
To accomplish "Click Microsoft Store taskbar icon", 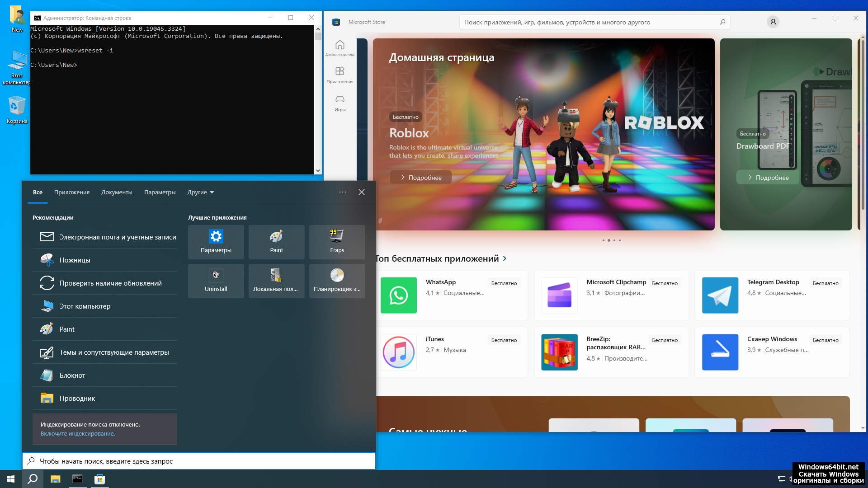I will (x=99, y=479).
